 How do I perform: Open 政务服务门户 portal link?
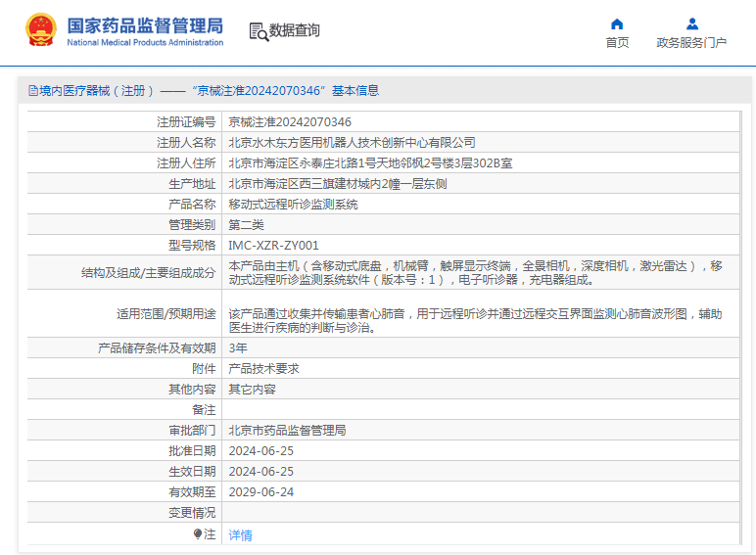691,42
